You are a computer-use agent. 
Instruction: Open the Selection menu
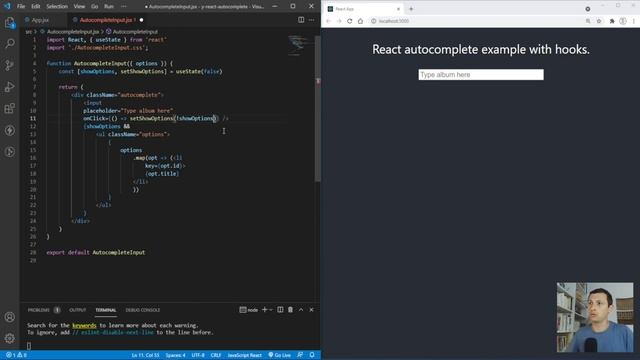click(57, 7)
